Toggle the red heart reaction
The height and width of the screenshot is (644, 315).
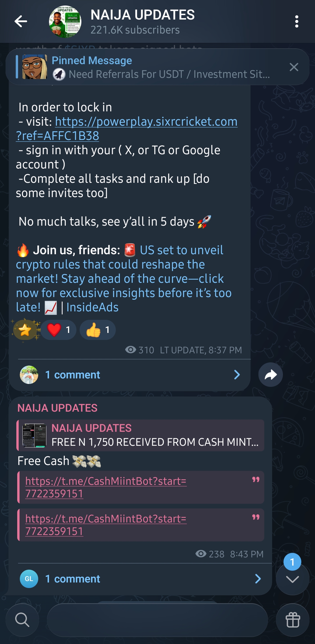(x=59, y=330)
